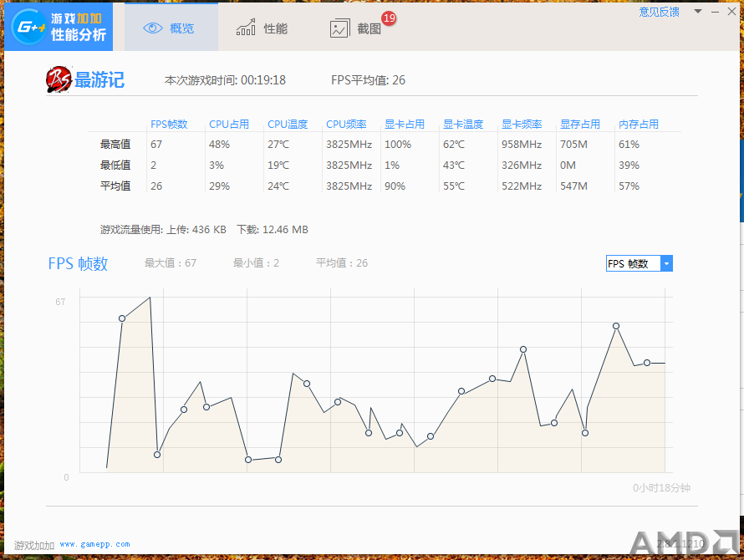Viewport: 744px width, 560px height.
Task: Click the 547M average video memory value
Action: (573, 186)
